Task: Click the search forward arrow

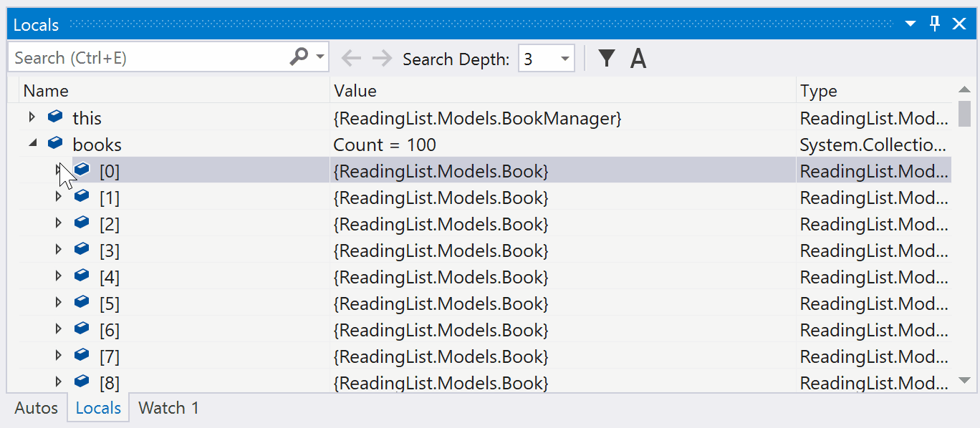Action: (x=382, y=57)
